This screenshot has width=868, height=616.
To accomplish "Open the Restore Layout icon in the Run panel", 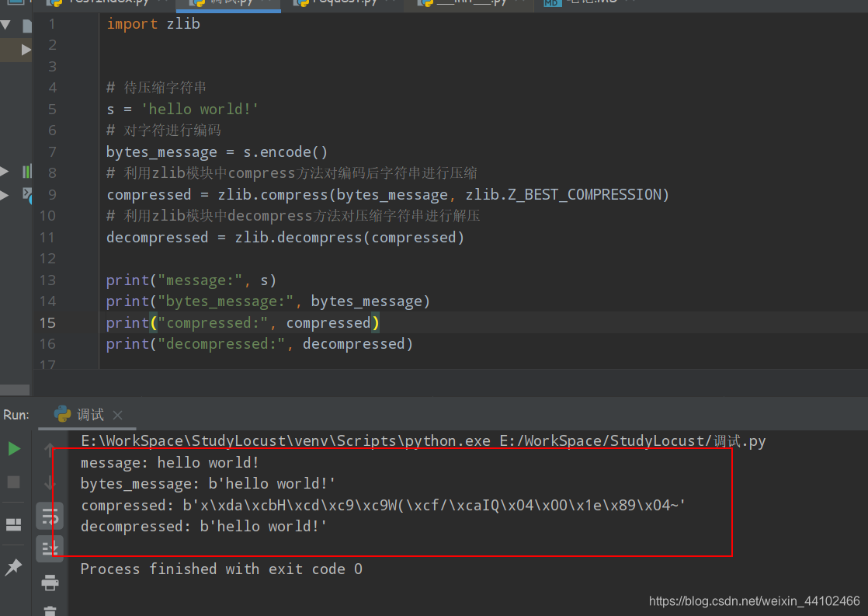I will pos(13,524).
